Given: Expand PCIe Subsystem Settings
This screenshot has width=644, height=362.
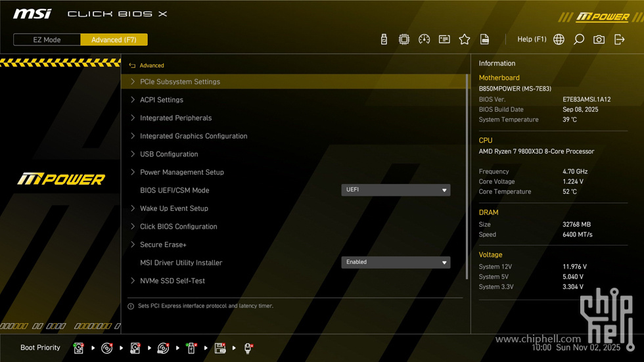Looking at the screenshot, I should point(180,82).
